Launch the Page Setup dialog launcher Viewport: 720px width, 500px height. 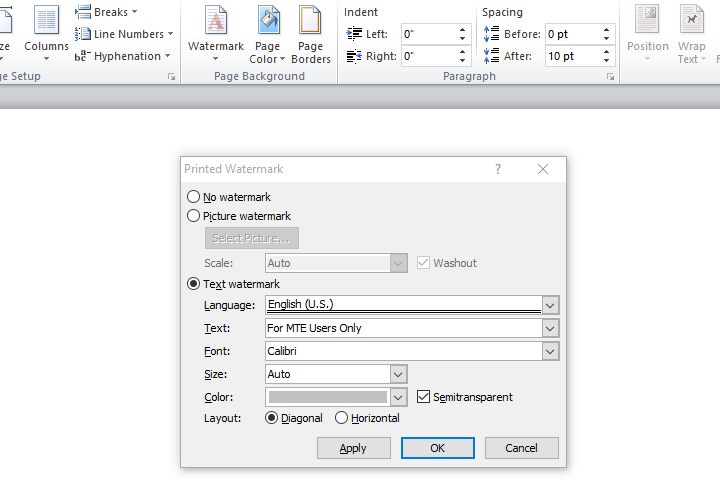click(171, 77)
